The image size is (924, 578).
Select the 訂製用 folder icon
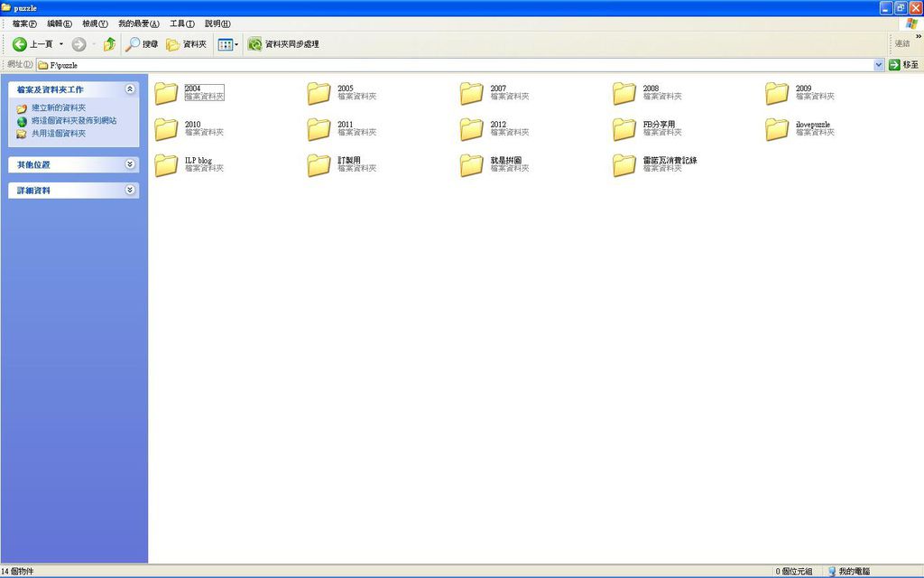coord(319,165)
